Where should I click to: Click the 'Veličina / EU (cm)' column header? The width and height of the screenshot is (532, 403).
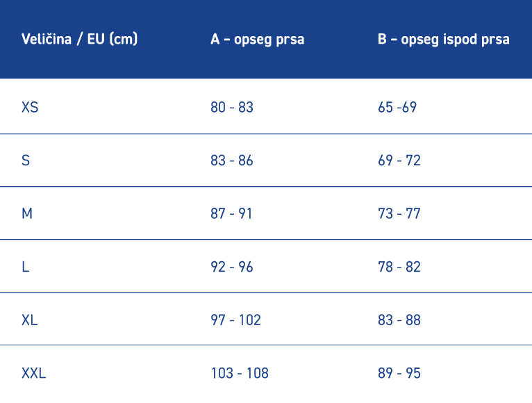79,39
